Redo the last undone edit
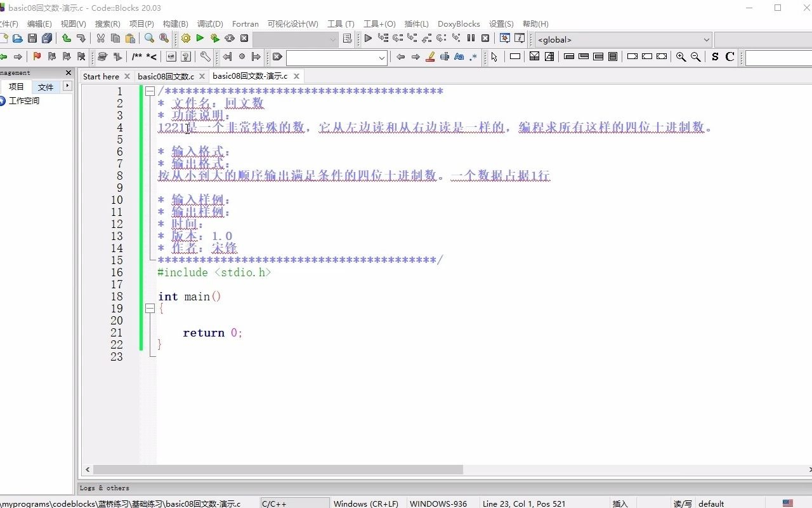This screenshot has width=812, height=508. click(x=81, y=38)
